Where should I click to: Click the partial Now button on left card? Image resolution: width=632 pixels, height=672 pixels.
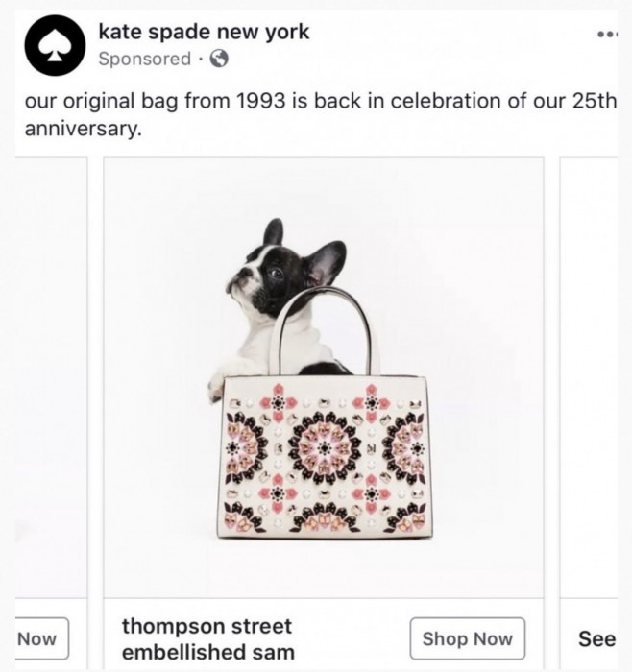(x=38, y=638)
